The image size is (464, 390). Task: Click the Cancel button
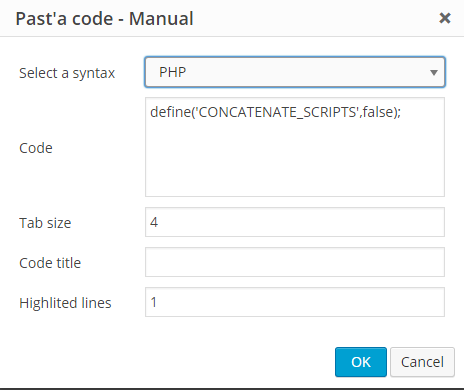[x=422, y=362]
